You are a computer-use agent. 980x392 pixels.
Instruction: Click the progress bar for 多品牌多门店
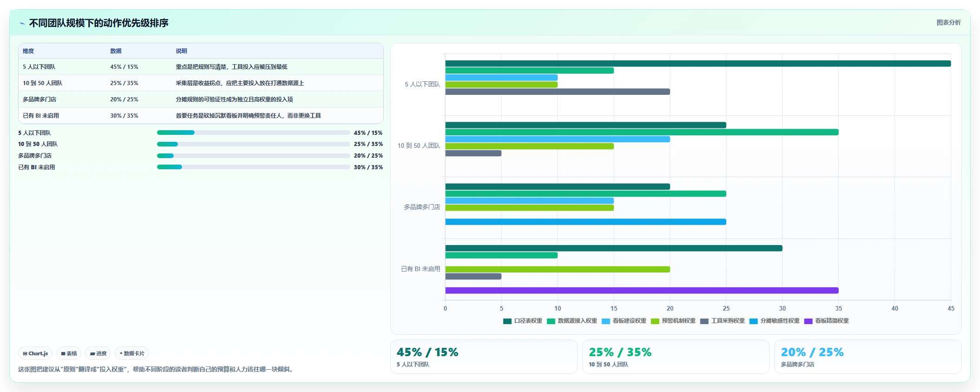coord(254,156)
